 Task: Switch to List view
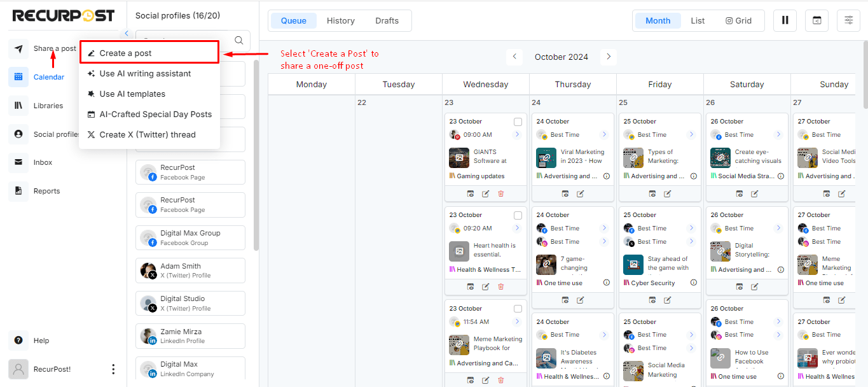pyautogui.click(x=698, y=21)
